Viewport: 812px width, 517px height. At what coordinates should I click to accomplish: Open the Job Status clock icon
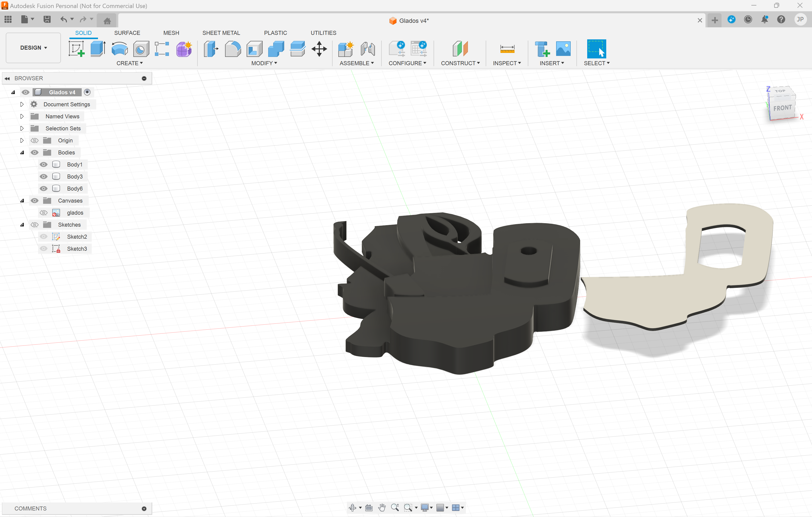click(x=748, y=20)
